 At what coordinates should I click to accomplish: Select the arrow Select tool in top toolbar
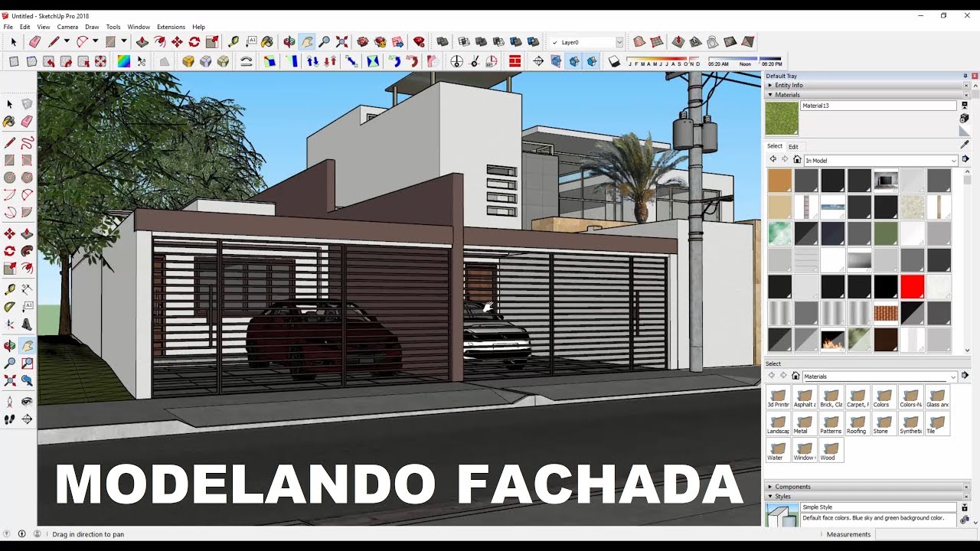point(13,42)
